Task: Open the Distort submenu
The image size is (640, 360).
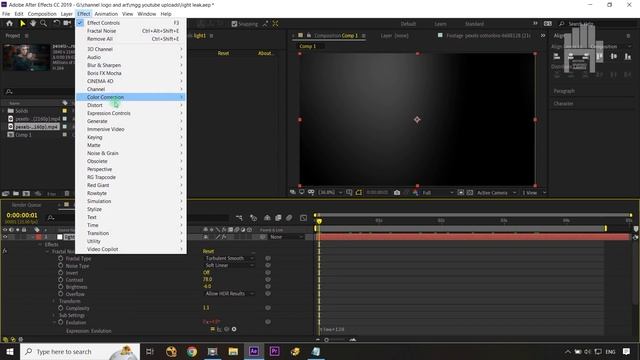Action: pyautogui.click(x=131, y=105)
